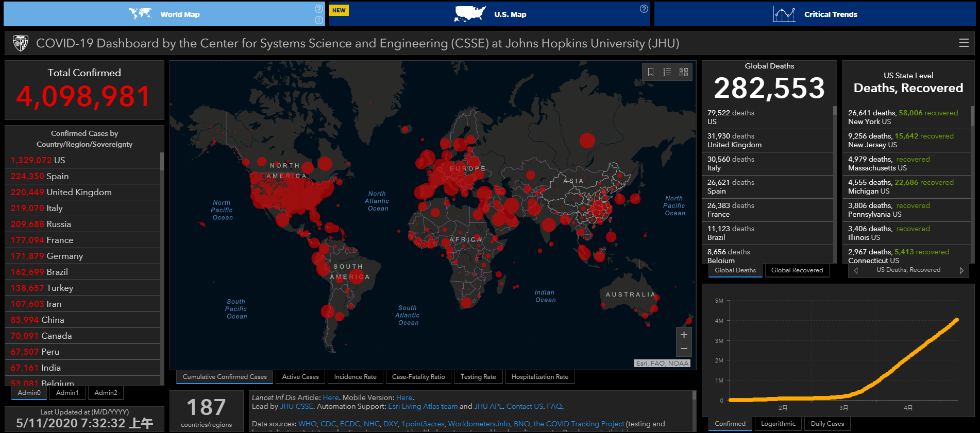The width and height of the screenshot is (980, 433).
Task: Switch chart to Logarithmic view
Action: (778, 424)
